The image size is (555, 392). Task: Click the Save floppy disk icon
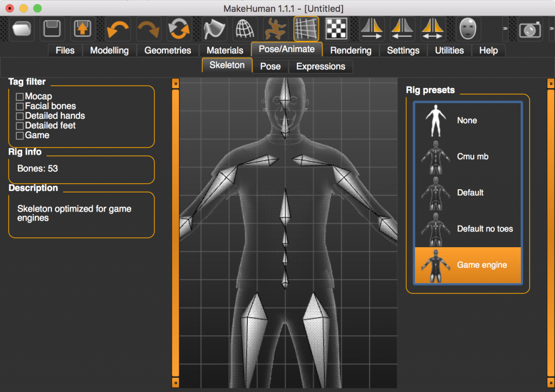pyautogui.click(x=52, y=29)
